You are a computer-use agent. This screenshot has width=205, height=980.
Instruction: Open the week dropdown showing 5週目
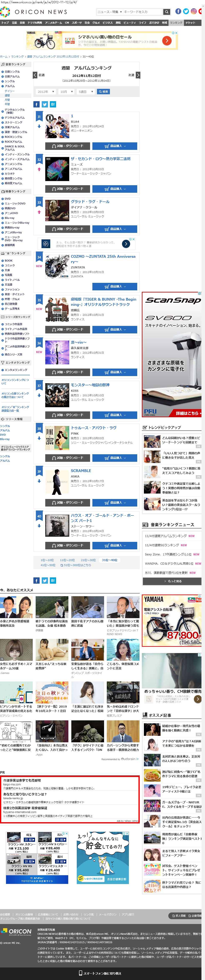tap(86, 92)
